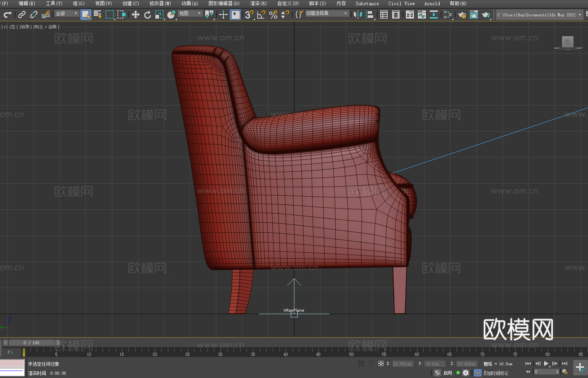Open the 编辑(E) menu
Screen dimensions: 588x378
[x=27, y=3]
